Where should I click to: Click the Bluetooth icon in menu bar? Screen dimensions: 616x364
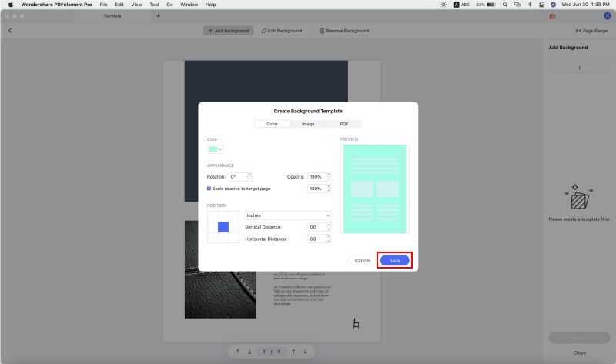coord(530,5)
